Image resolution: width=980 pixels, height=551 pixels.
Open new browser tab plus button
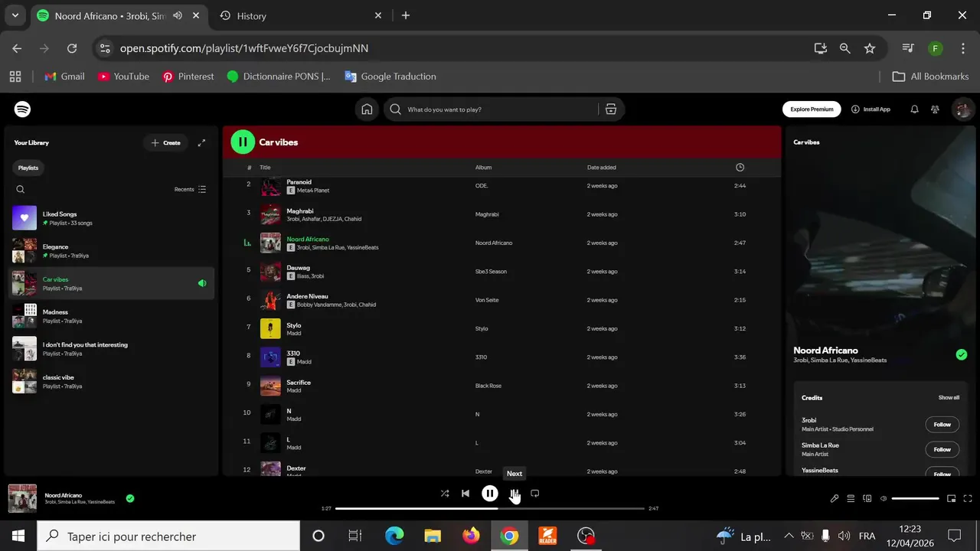[406, 15]
